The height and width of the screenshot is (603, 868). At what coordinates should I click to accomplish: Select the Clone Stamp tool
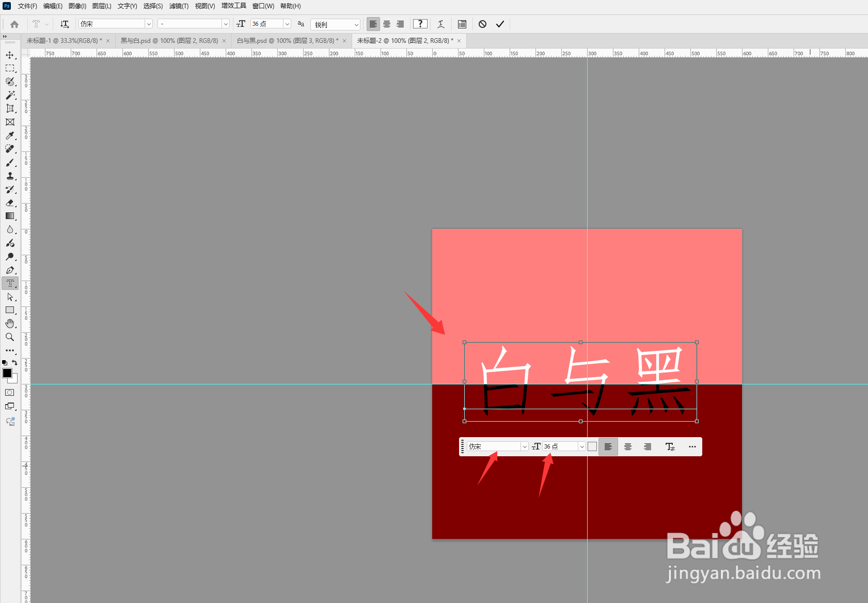click(10, 176)
